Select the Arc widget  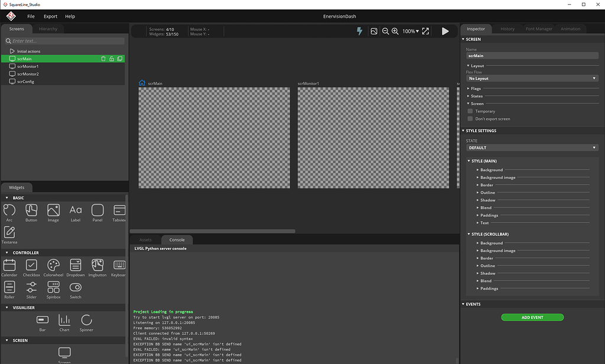[9, 211]
